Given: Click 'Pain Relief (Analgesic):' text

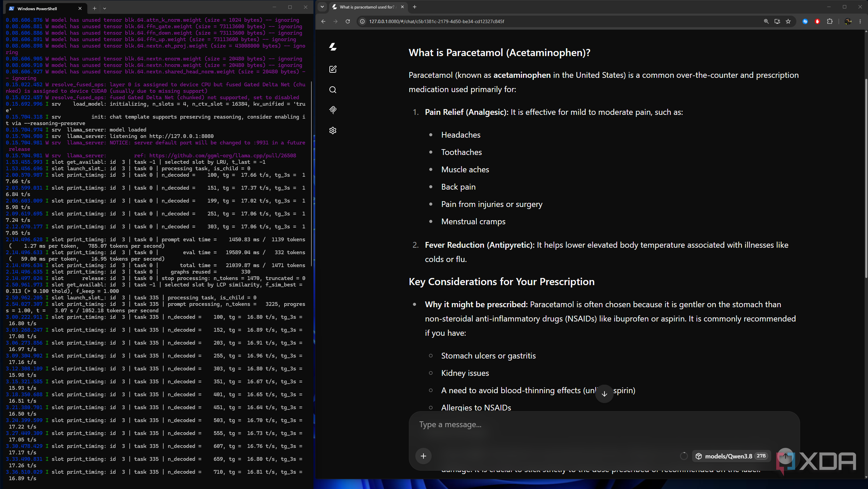Looking at the screenshot, I should (x=467, y=112).
